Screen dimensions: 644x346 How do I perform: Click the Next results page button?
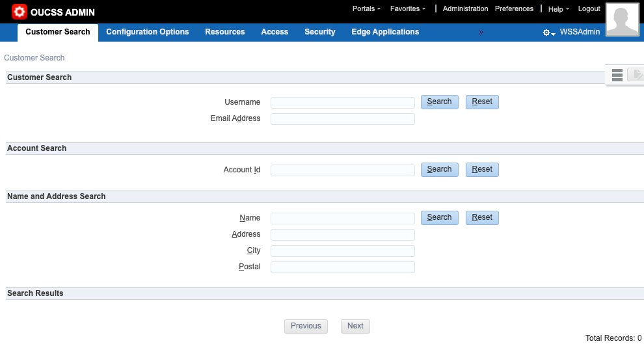point(355,326)
